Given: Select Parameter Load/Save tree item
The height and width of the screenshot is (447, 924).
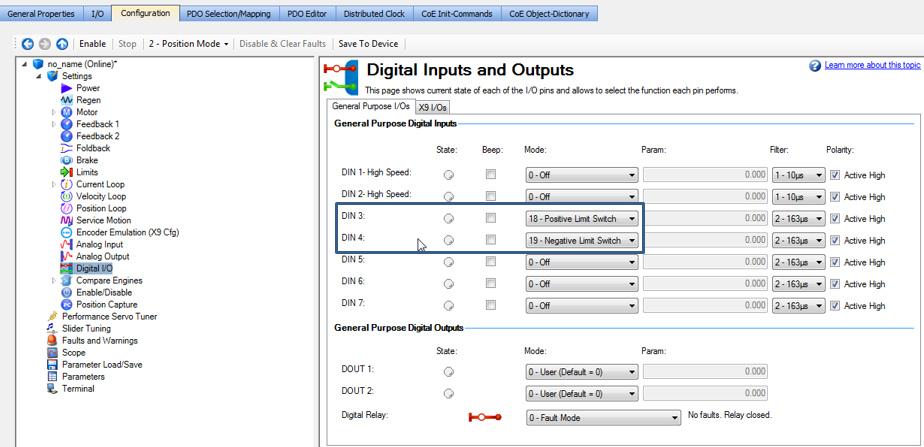Looking at the screenshot, I should [102, 365].
